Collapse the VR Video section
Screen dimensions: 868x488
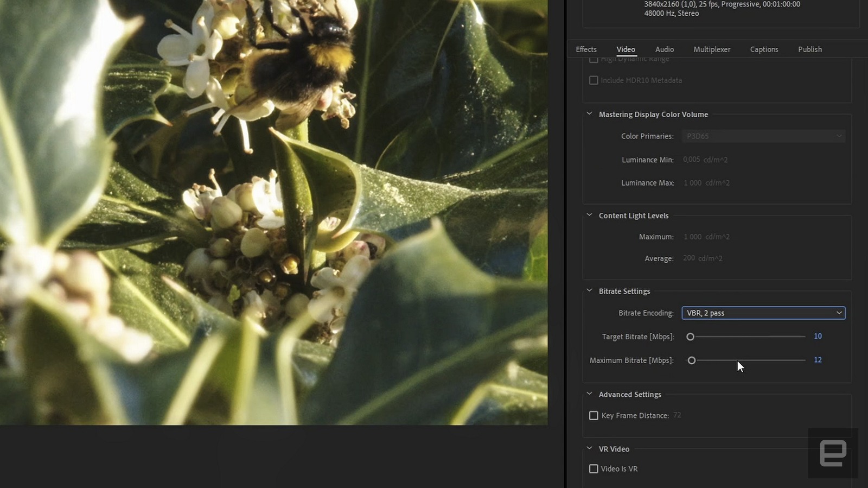(x=589, y=449)
